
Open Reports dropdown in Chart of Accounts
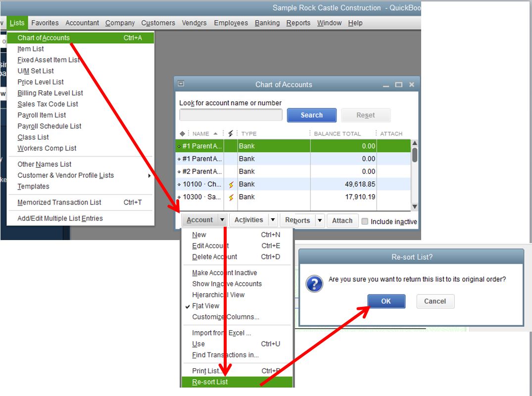(x=303, y=220)
